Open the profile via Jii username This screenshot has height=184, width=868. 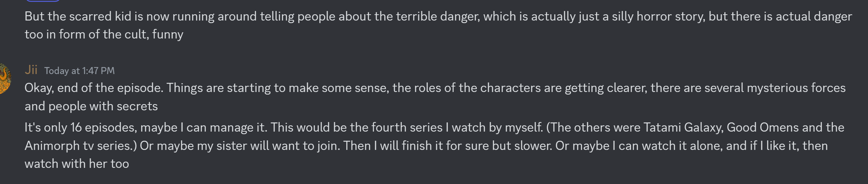31,70
